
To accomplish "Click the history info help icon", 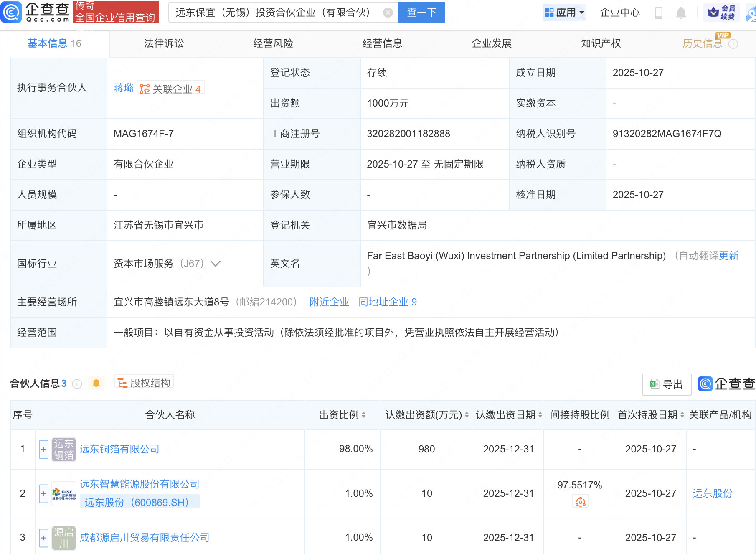I will [733, 44].
